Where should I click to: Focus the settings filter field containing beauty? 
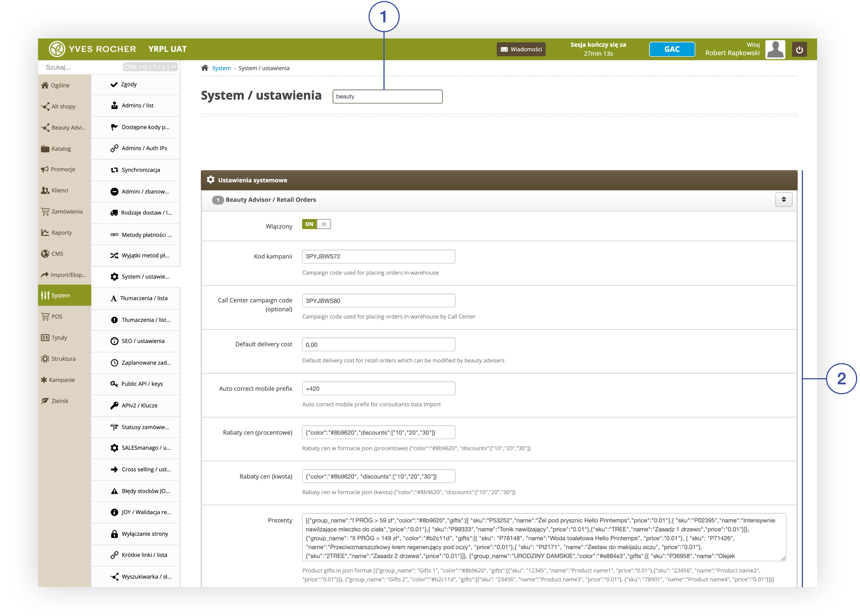tap(388, 96)
